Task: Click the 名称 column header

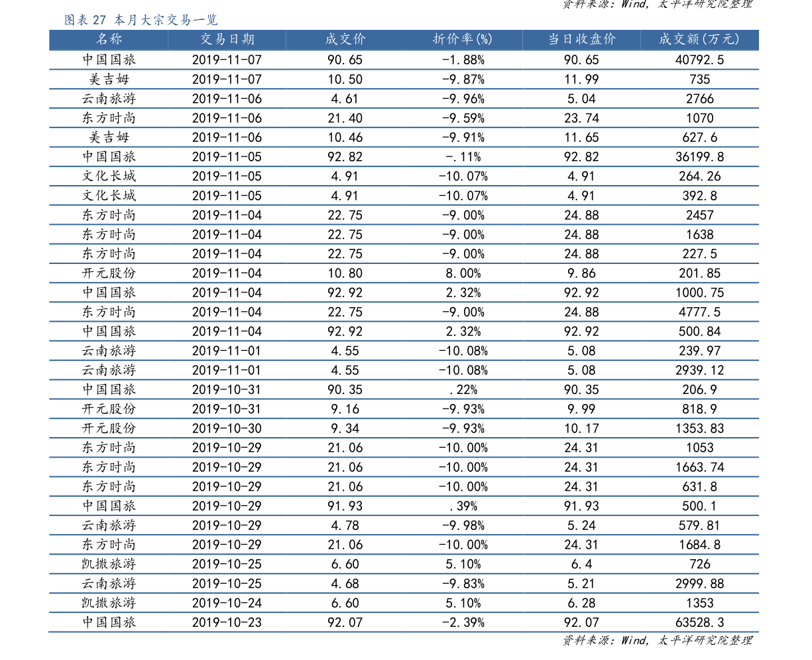Action: tap(109, 39)
